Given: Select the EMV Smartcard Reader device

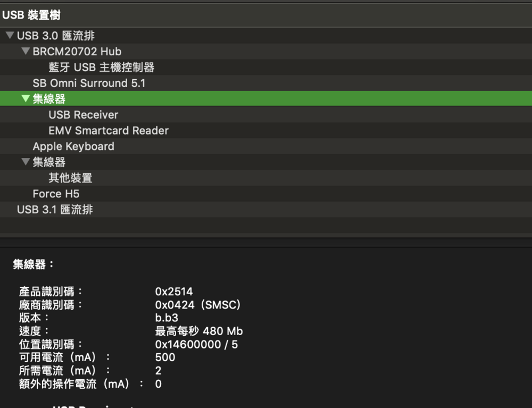Looking at the screenshot, I should pos(108,131).
